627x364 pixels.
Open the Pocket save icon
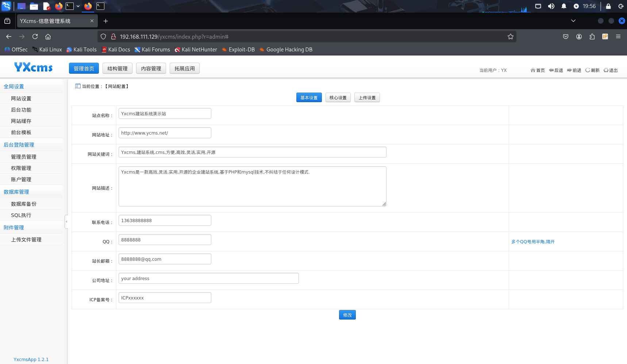[566, 36]
